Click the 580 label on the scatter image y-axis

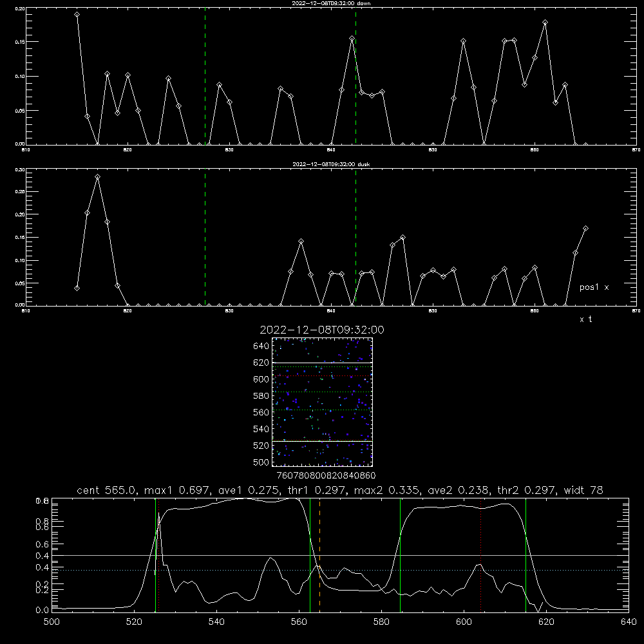point(261,396)
